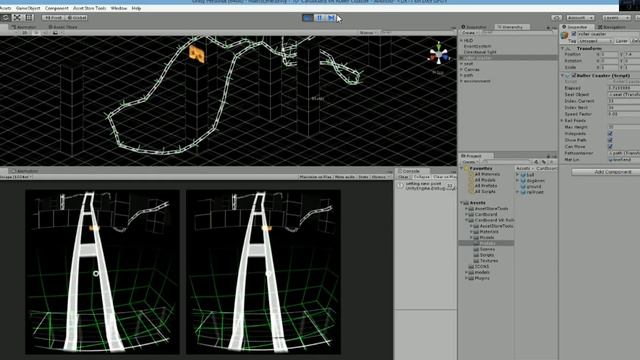This screenshot has height=360, width=640.
Task: Open the Project panel Create dropdown
Action: click(469, 162)
